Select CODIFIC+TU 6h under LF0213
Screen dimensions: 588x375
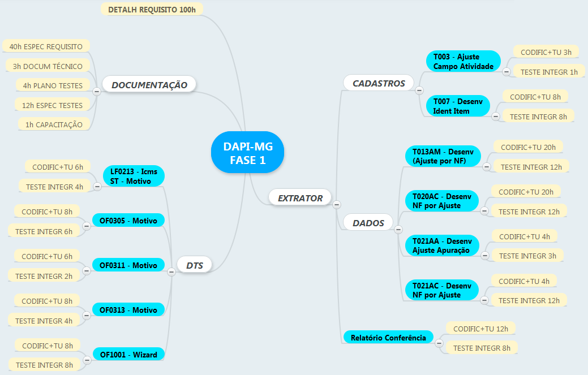(57, 167)
